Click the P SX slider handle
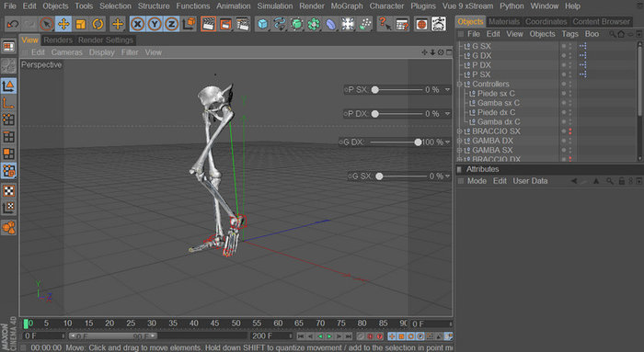 coord(375,89)
